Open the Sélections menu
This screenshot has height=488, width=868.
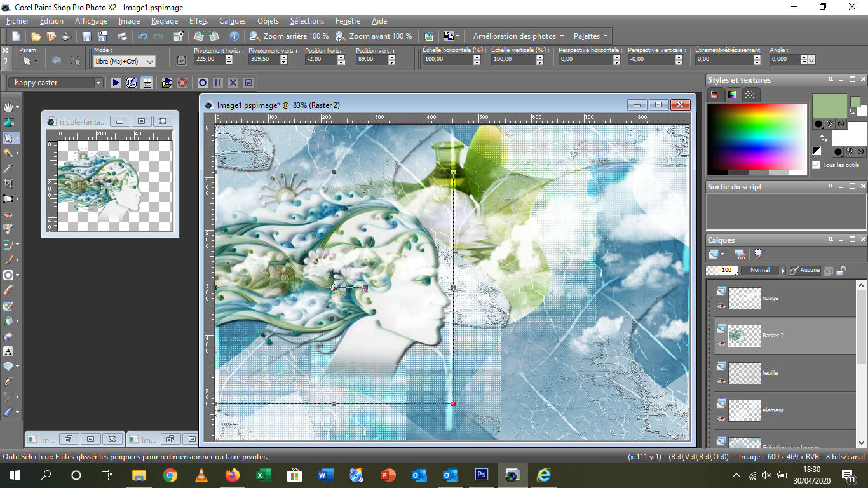click(307, 21)
